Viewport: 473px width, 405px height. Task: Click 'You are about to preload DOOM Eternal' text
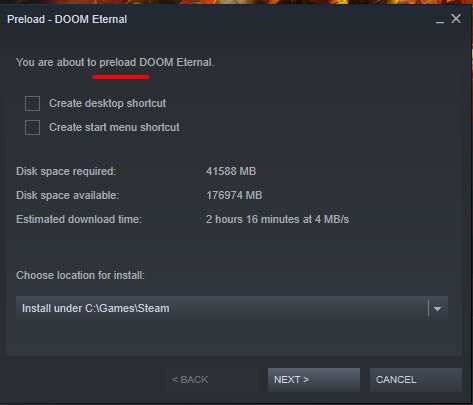[x=115, y=62]
